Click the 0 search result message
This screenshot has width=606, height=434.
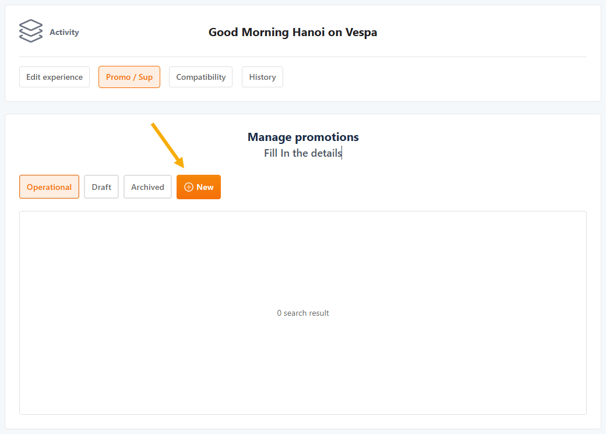coord(303,313)
